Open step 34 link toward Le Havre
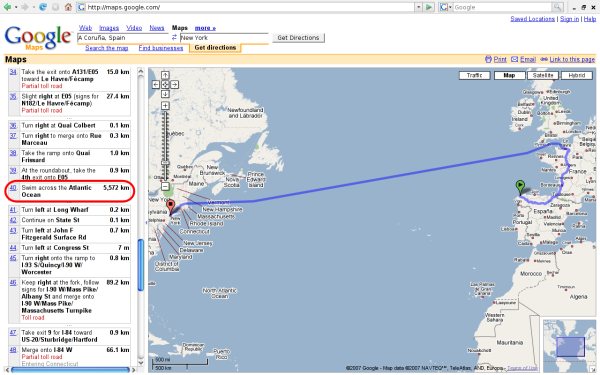 click(13, 72)
